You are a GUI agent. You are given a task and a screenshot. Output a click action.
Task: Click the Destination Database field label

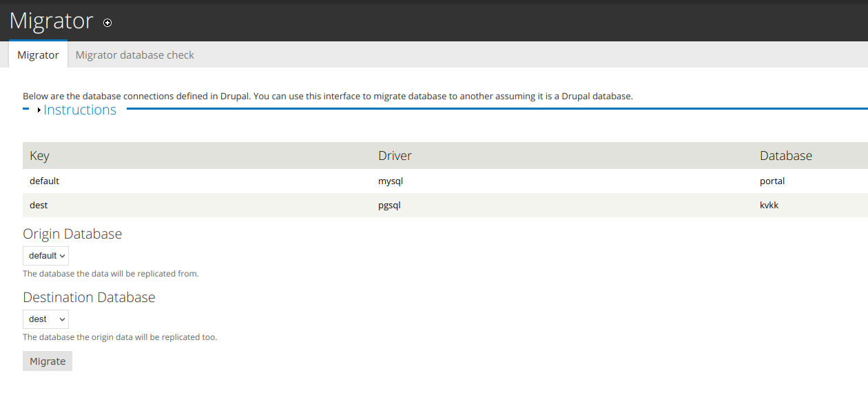[89, 297]
